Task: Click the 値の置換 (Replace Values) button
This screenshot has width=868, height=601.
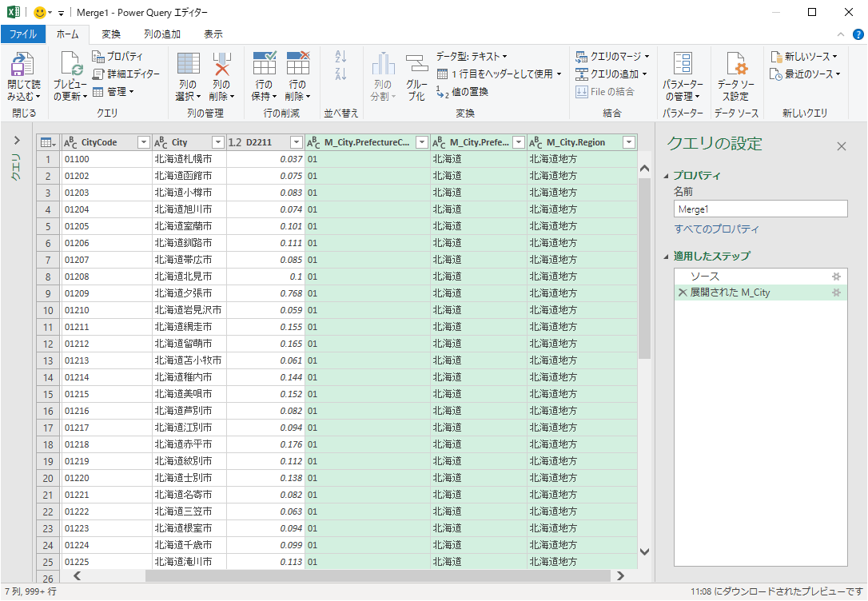Action: pos(462,92)
